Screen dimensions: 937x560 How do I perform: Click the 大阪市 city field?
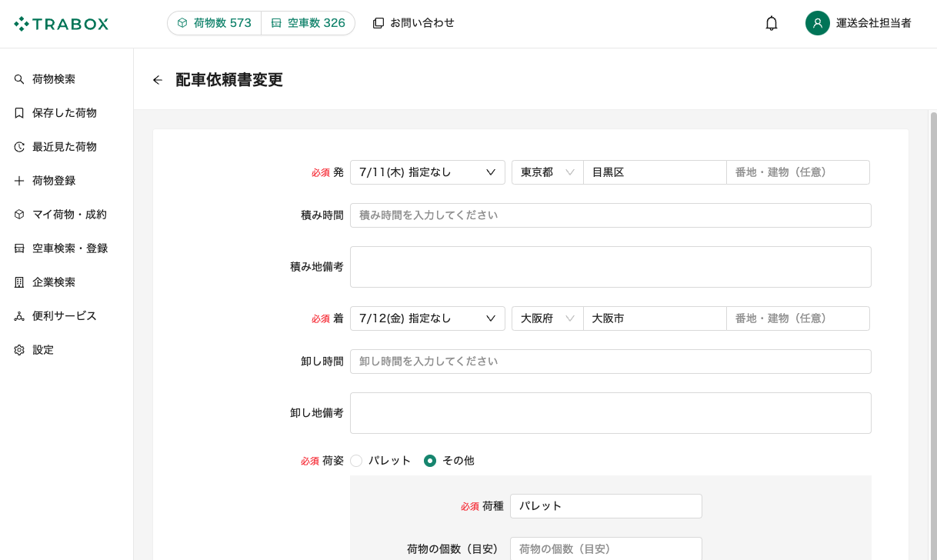(655, 318)
